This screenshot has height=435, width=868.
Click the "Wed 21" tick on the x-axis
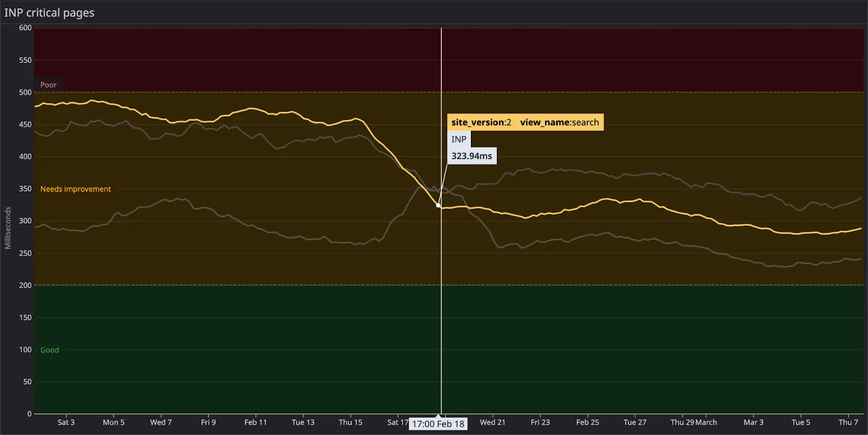point(492,422)
